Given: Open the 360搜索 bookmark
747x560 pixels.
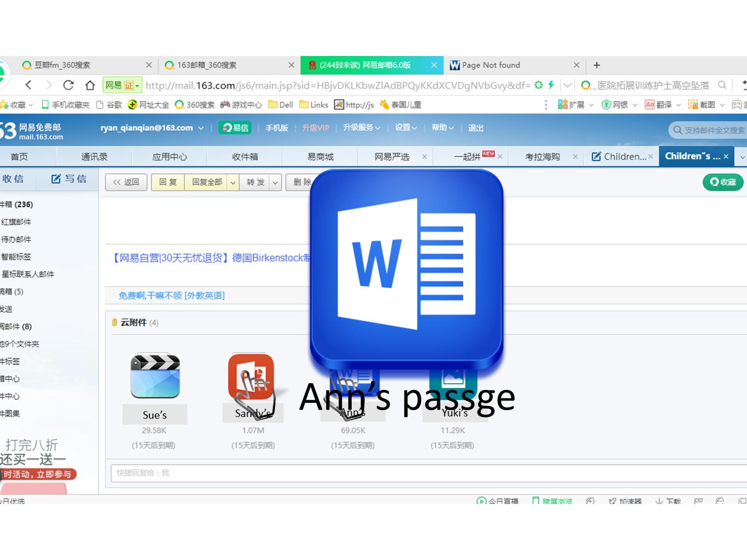Looking at the screenshot, I should [x=195, y=105].
